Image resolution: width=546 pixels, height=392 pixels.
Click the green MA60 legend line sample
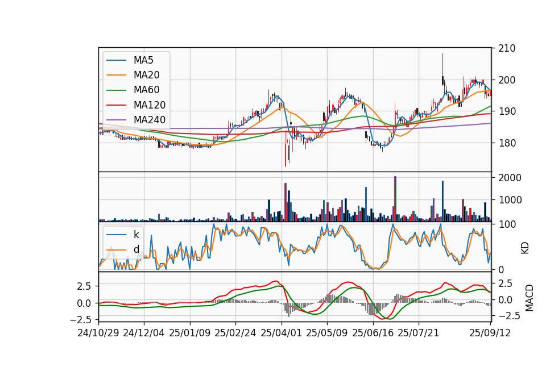(x=116, y=90)
